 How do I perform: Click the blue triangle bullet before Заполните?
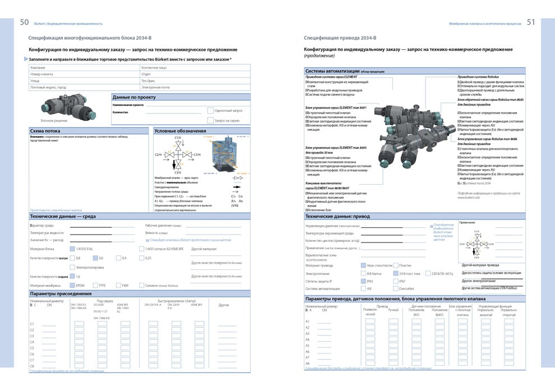[x=26, y=59]
